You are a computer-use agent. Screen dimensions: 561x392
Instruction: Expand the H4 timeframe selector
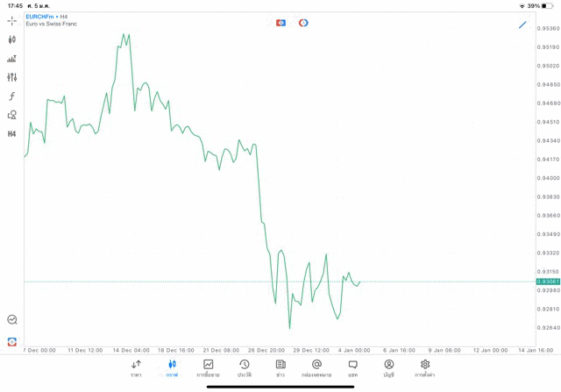(x=11, y=134)
